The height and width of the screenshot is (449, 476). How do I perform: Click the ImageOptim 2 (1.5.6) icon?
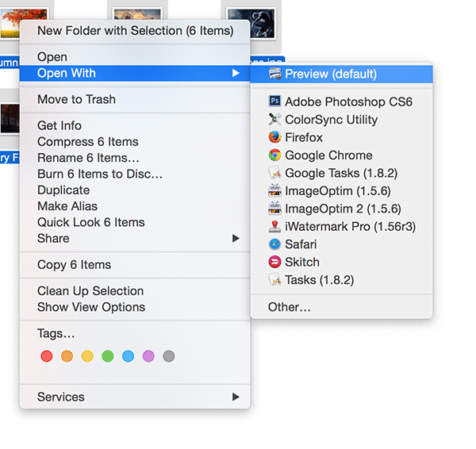point(275,209)
